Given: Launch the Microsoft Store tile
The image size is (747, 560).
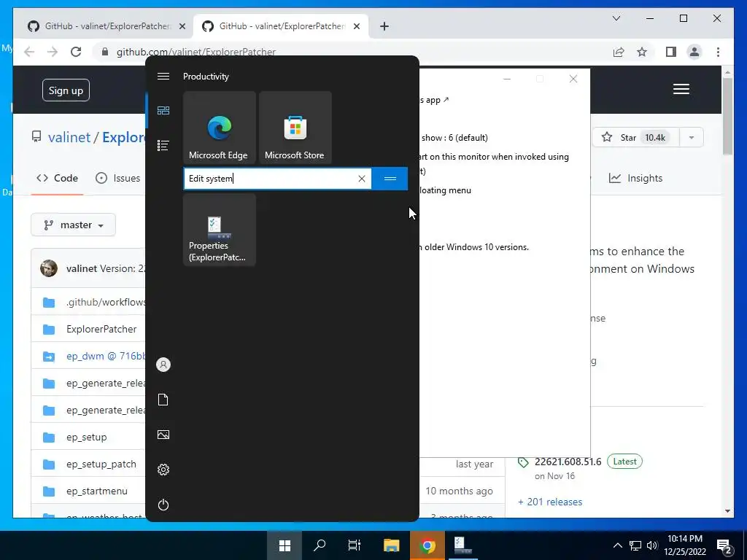Looking at the screenshot, I should click(x=295, y=128).
